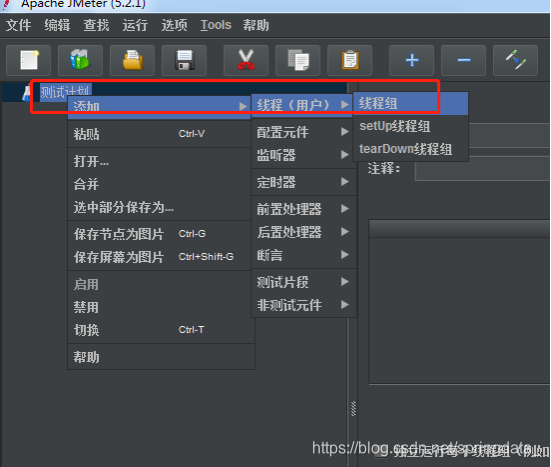Viewport: 551px width, 467px height.
Task: Click the vertical split pane divider grip
Action: click(x=353, y=408)
